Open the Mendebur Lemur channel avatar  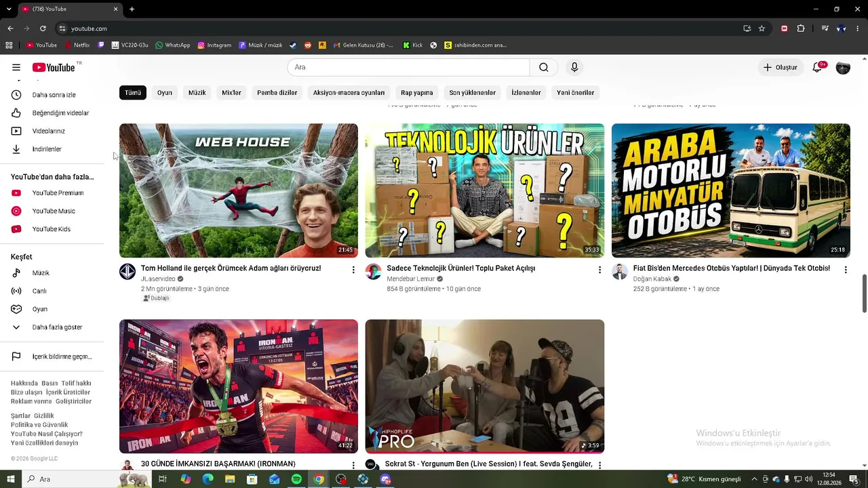coord(374,272)
